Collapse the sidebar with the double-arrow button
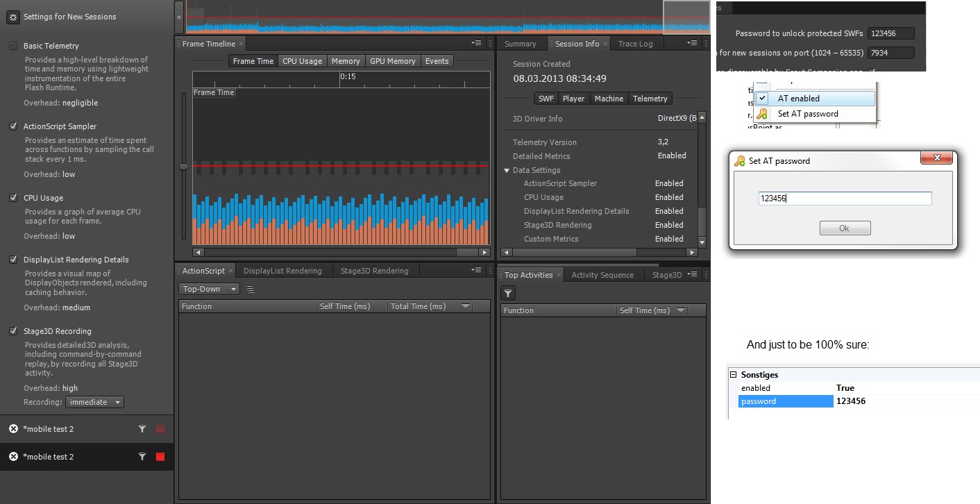This screenshot has height=504, width=980. (179, 17)
